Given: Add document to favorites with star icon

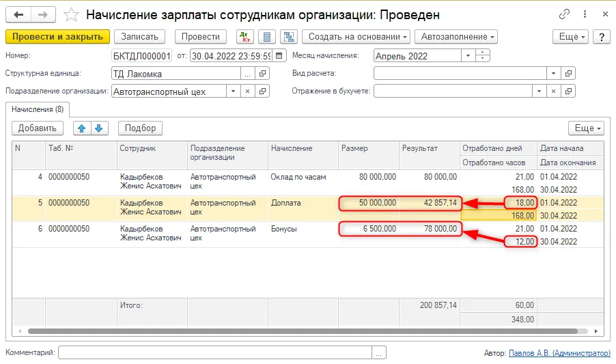Looking at the screenshot, I should 71,15.
